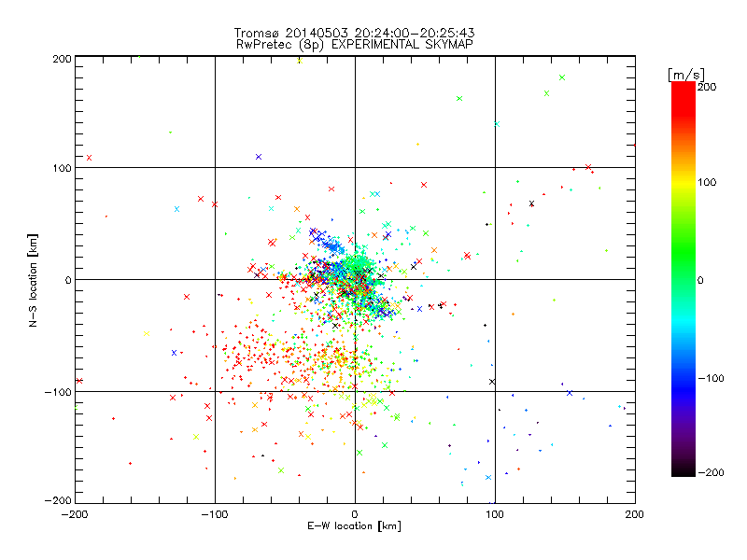Click the velocity color bar
This screenshot has width=747, height=560.
684,279
